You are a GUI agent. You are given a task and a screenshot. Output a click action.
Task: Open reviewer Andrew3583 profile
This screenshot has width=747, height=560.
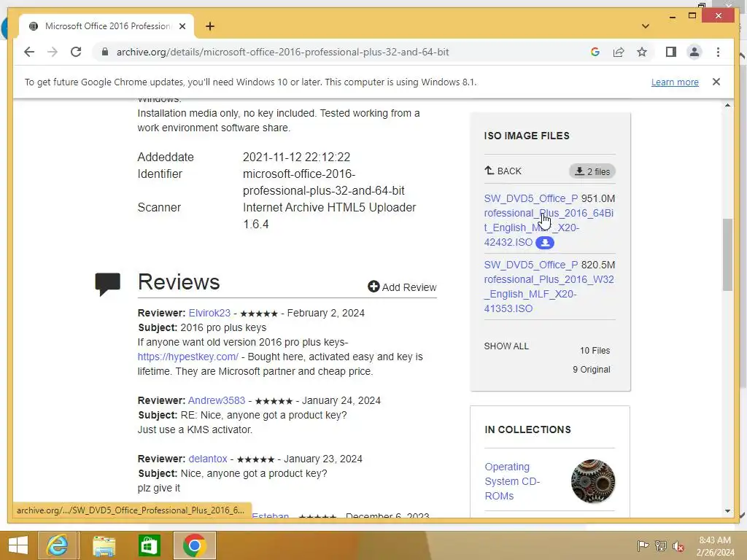[x=216, y=400]
